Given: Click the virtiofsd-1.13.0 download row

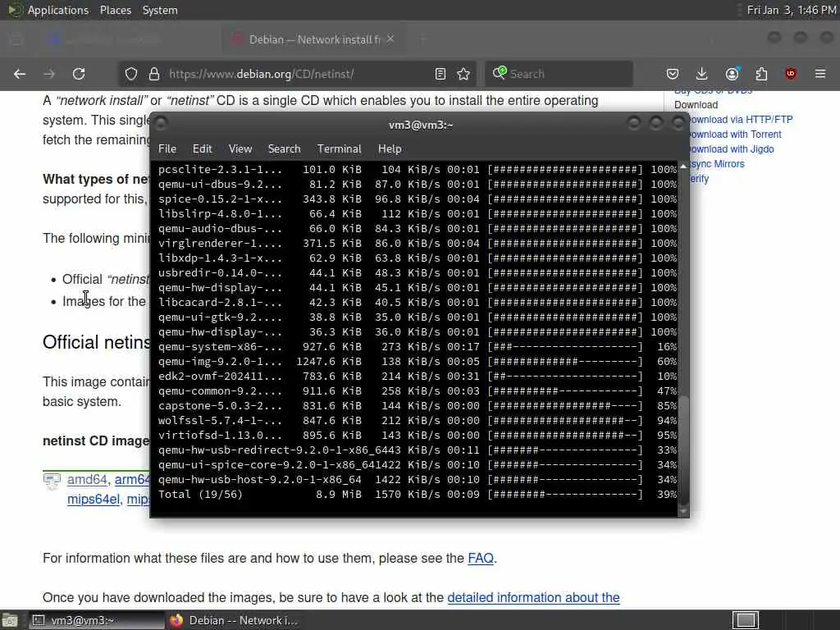Looking at the screenshot, I should point(417,436).
